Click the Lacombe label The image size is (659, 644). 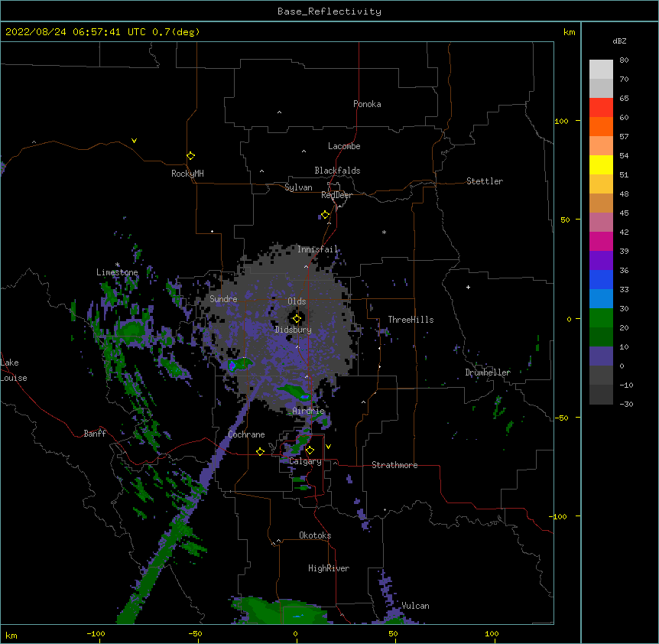[x=344, y=146]
